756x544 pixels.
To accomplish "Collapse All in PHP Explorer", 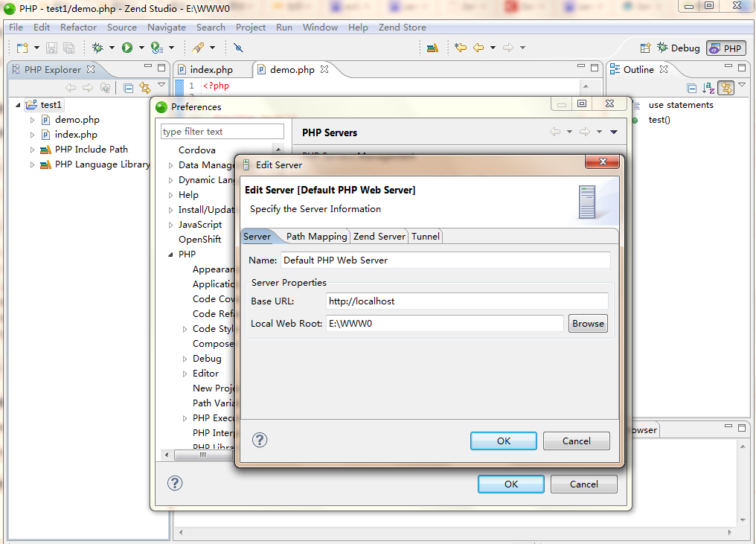I will [128, 88].
